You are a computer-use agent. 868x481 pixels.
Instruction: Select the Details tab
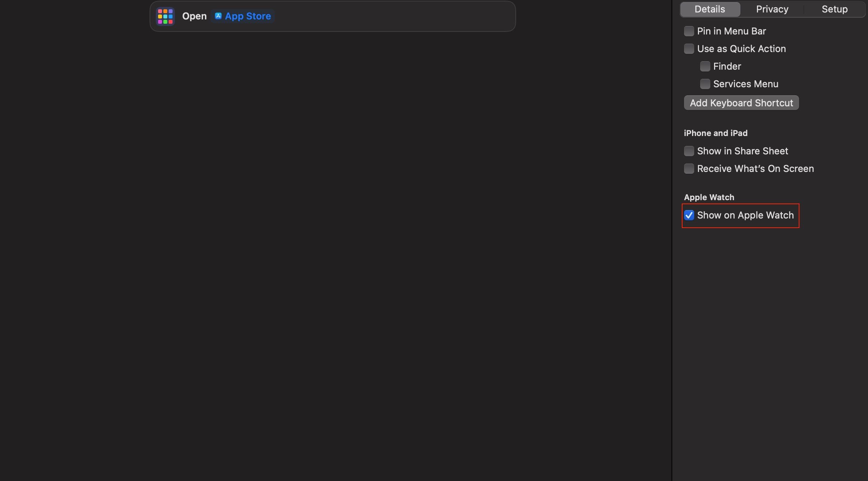[709, 9]
